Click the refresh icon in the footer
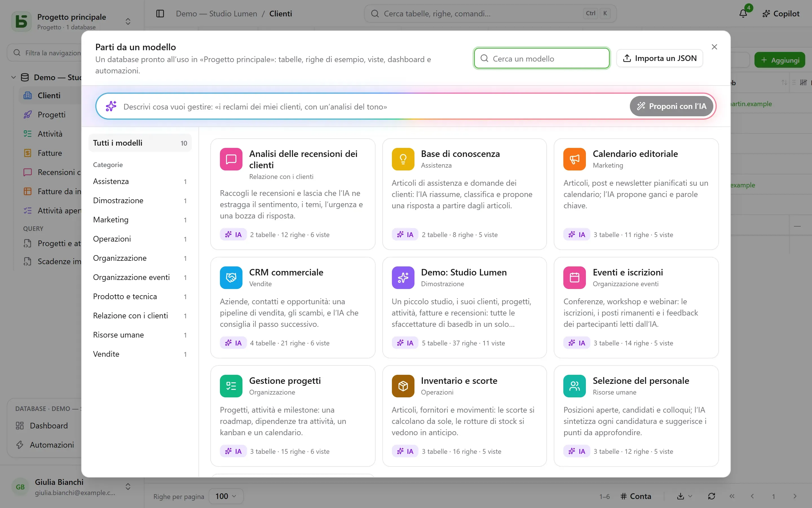The image size is (812, 508). [711, 496]
